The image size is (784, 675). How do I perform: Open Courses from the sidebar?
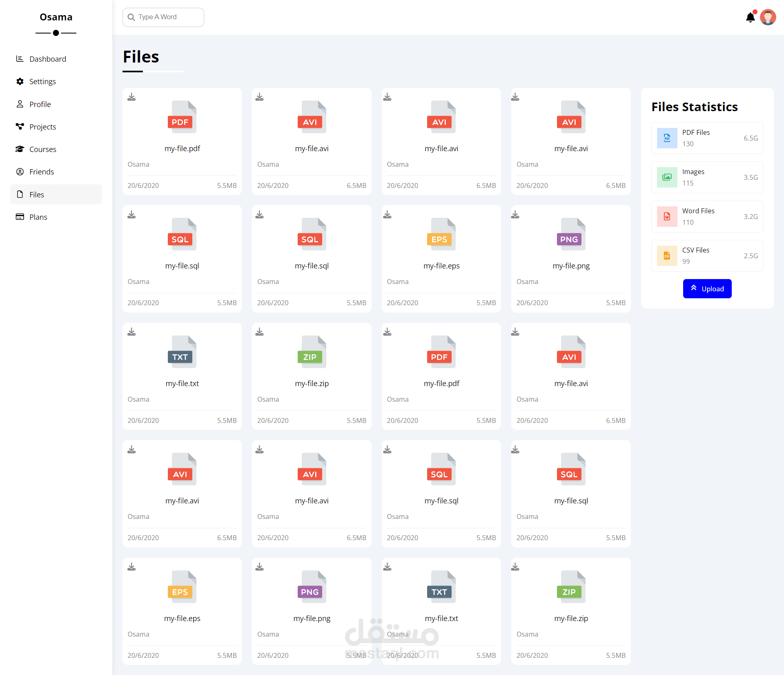(42, 149)
